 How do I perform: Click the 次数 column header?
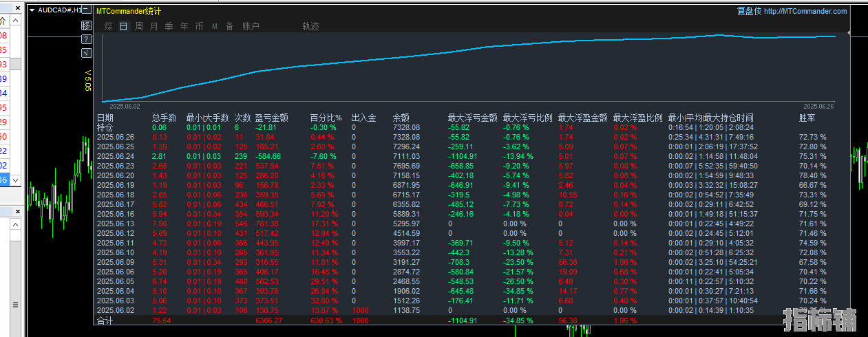242,118
